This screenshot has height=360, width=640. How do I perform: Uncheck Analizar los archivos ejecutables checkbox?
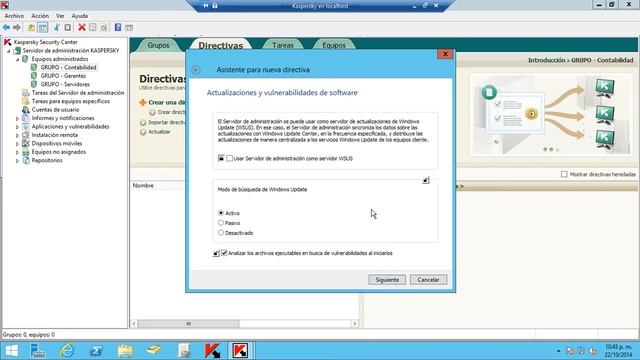[224, 253]
